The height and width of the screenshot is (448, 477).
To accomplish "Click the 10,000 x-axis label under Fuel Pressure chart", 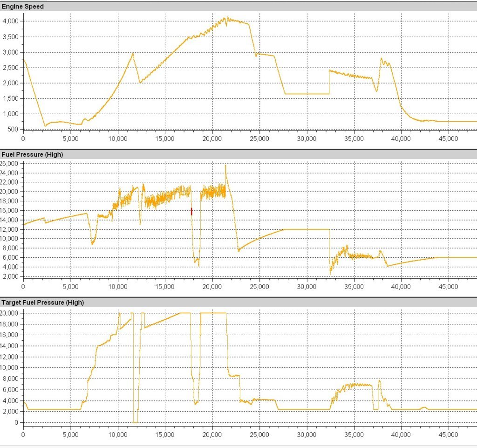I will (x=118, y=287).
